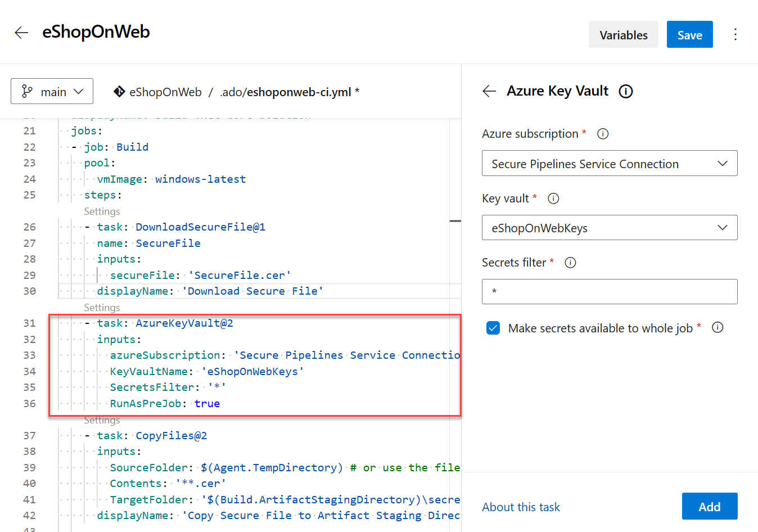Click the Secrets filter info icon
This screenshot has width=758, height=532.
[570, 262]
